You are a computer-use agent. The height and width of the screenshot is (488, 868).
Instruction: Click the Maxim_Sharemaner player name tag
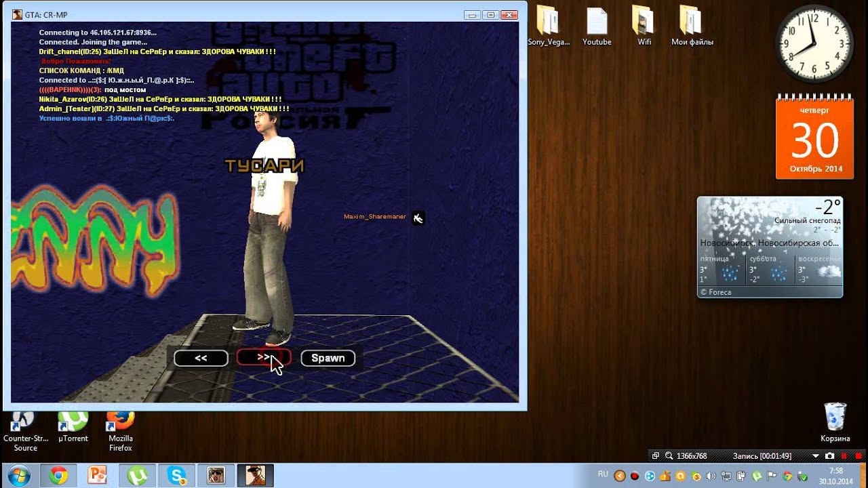click(375, 217)
